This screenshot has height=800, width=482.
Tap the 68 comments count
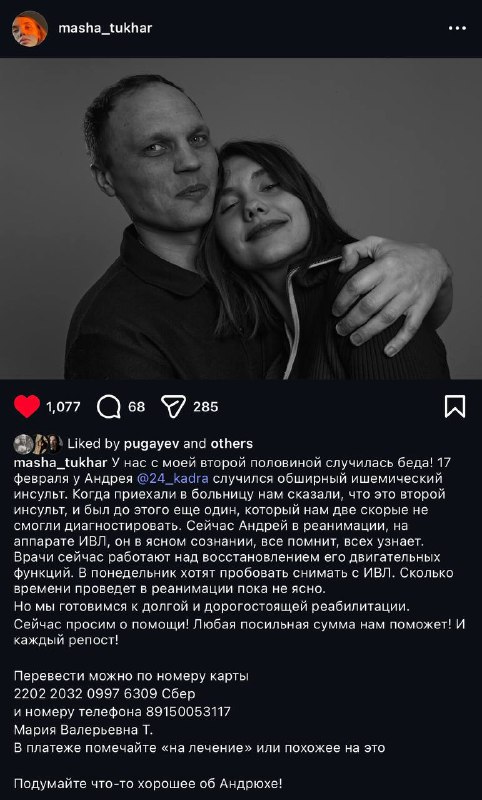click(136, 407)
